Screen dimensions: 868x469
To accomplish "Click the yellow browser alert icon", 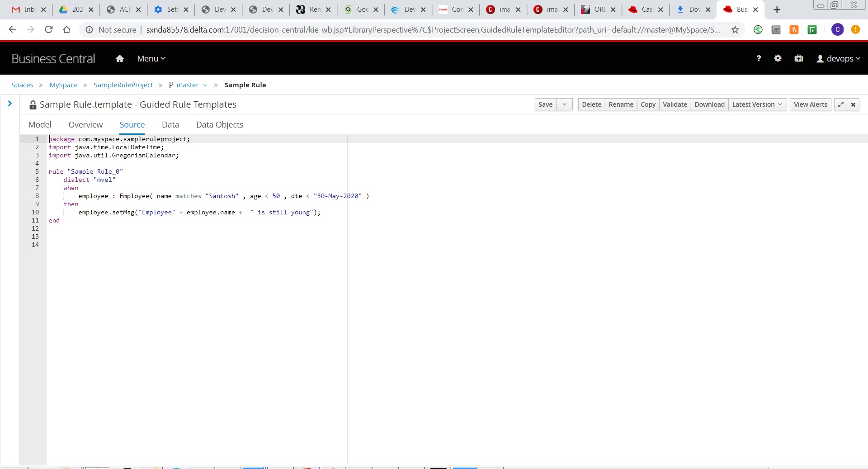I will tap(855, 30).
